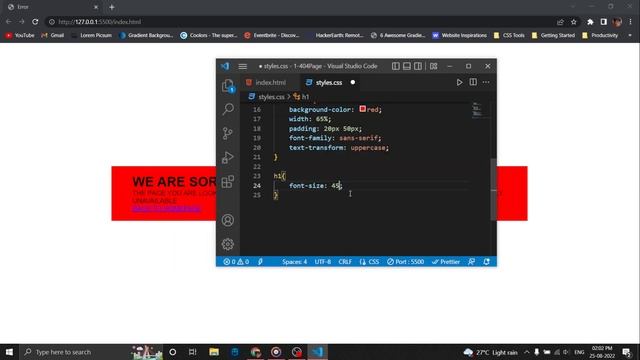
Task: Click the editor vertical scrollbar
Action: click(x=493, y=189)
